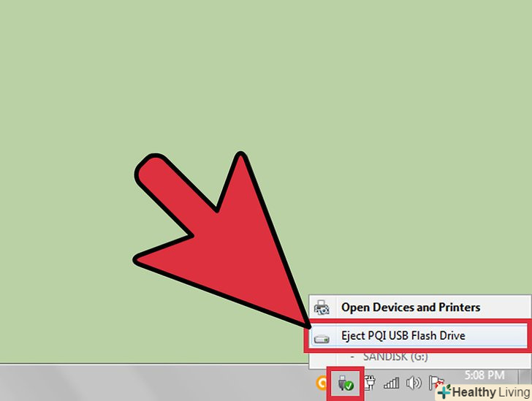Choose the SANDISK (G:) entry

point(395,356)
